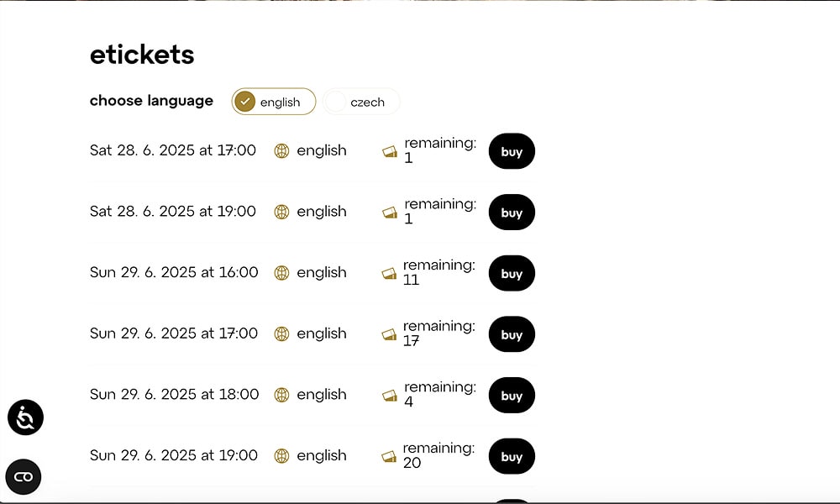
Task: Buy ticket for Sun 29.6. at 18:00
Action: pyautogui.click(x=512, y=396)
